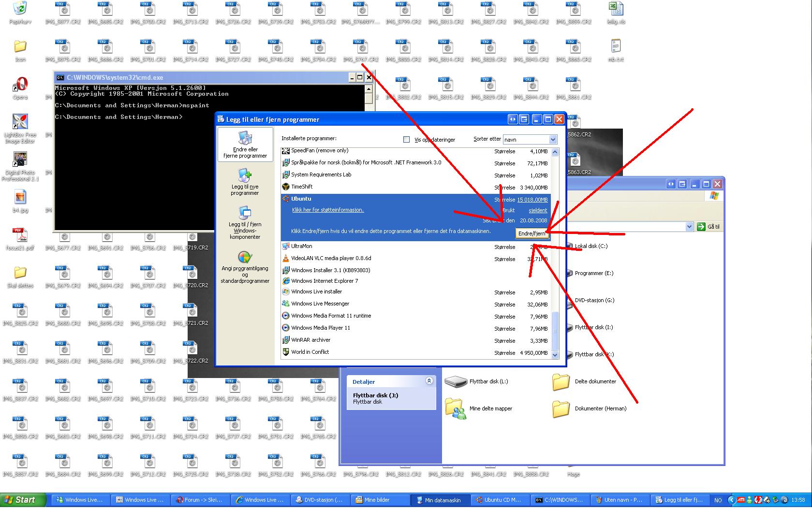
Task: Switch to DVD-stasjon taskbar button
Action: tap(321, 500)
